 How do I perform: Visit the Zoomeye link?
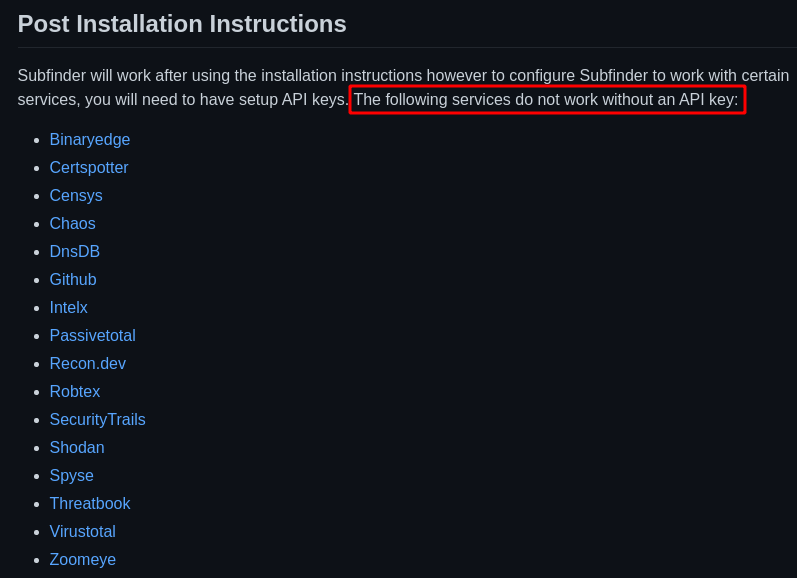(83, 560)
